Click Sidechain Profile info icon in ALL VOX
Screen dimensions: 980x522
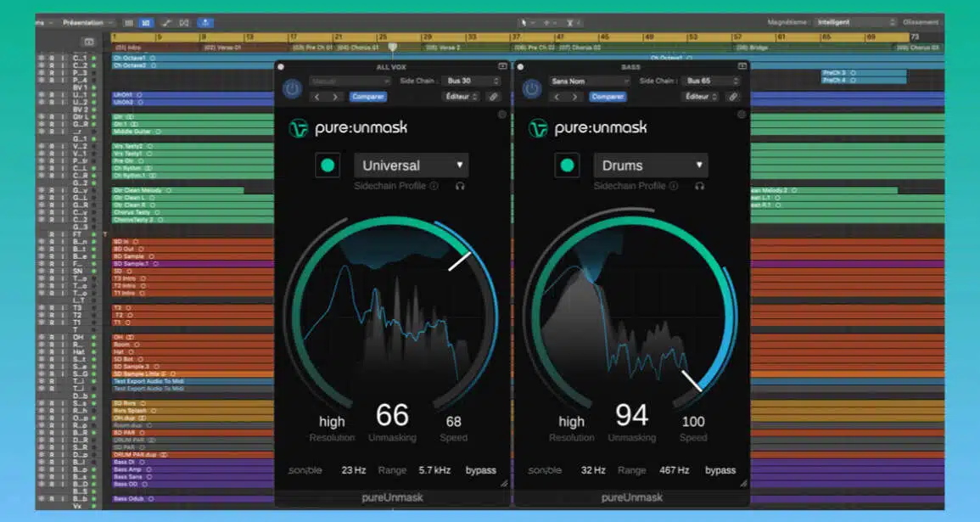click(x=434, y=186)
